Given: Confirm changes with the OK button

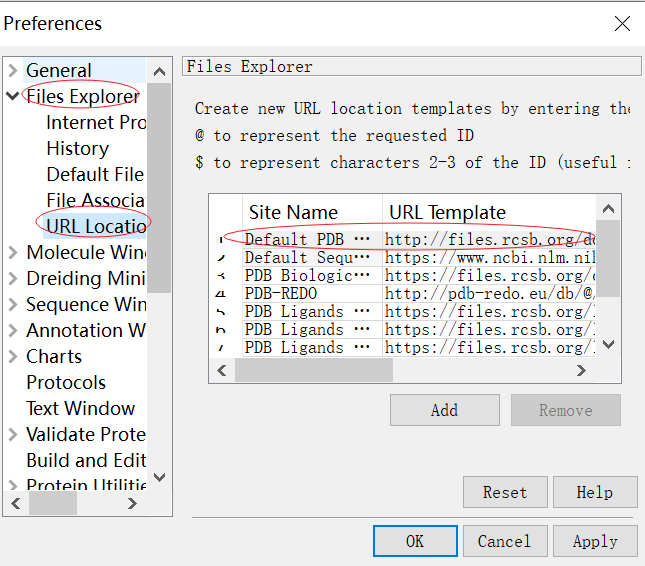Looking at the screenshot, I should pos(414,541).
